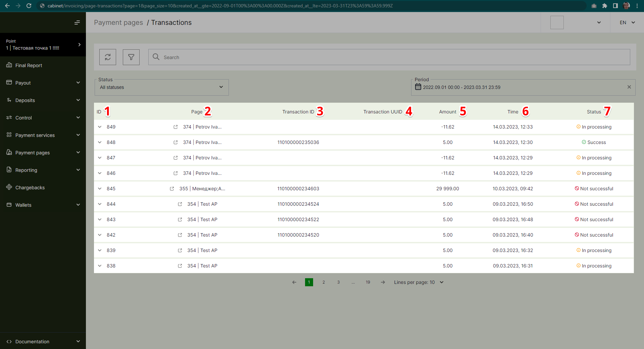Expand the Wallets sidebar menu

click(43, 205)
